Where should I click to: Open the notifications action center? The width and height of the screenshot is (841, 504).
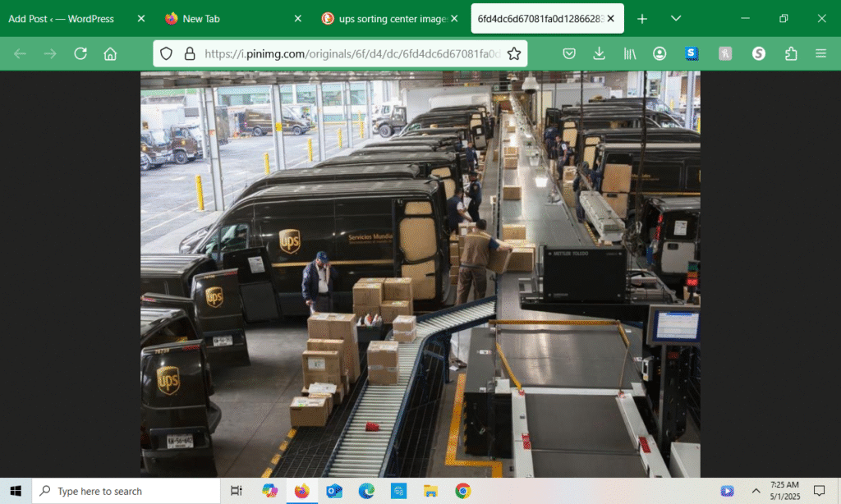point(819,491)
